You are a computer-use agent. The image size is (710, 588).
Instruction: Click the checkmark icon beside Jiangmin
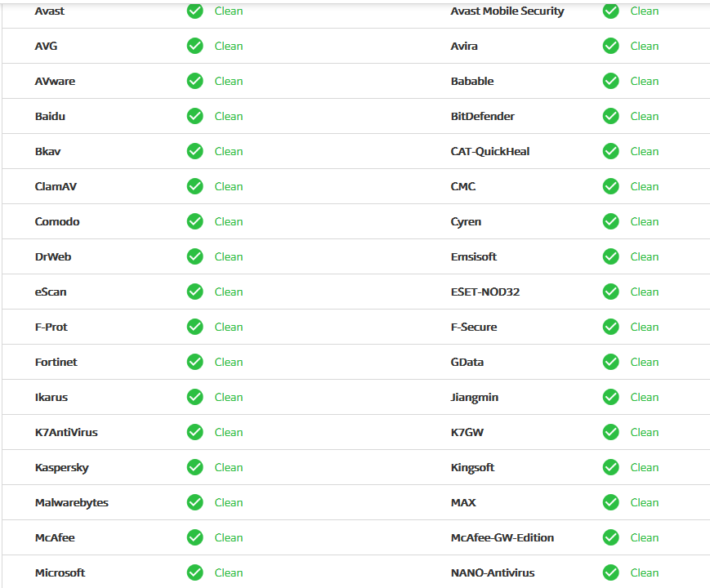(x=610, y=397)
